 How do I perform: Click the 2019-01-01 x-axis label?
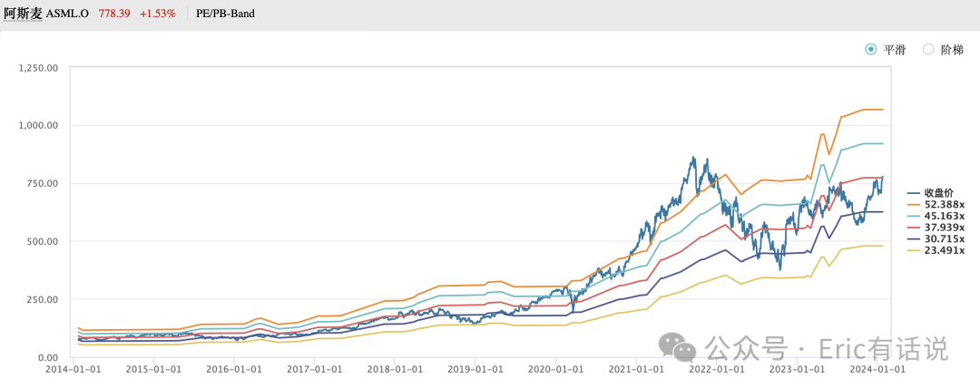pos(475,370)
